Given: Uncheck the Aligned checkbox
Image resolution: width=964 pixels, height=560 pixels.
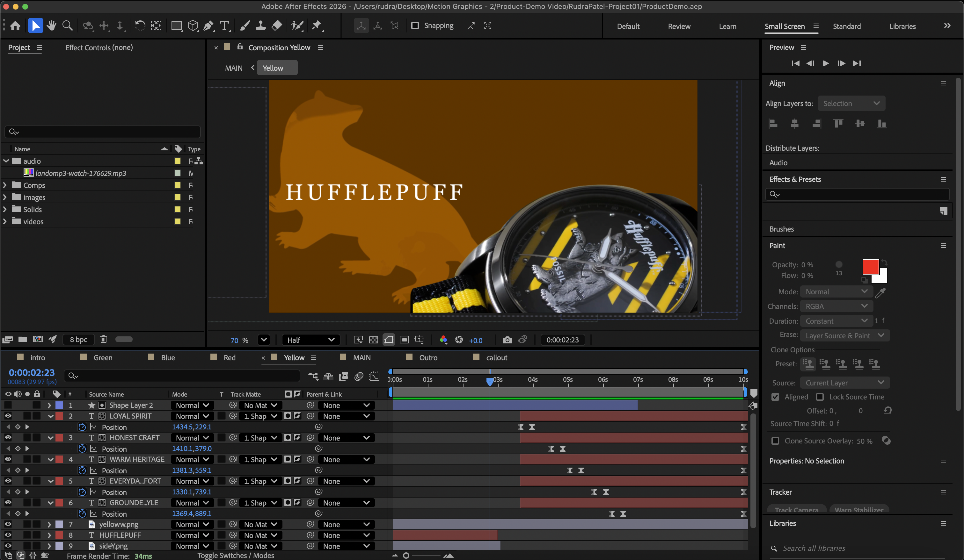Looking at the screenshot, I should 775,397.
